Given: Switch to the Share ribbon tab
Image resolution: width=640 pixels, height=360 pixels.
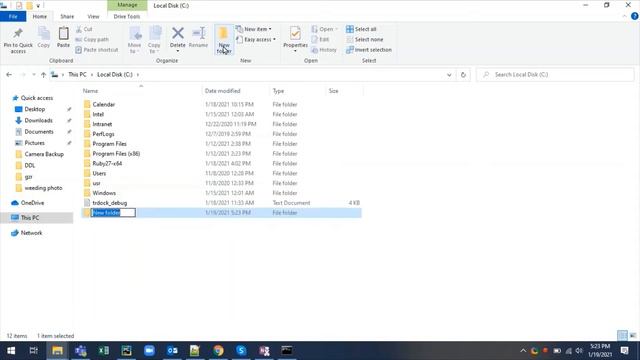Looking at the screenshot, I should 67,16.
